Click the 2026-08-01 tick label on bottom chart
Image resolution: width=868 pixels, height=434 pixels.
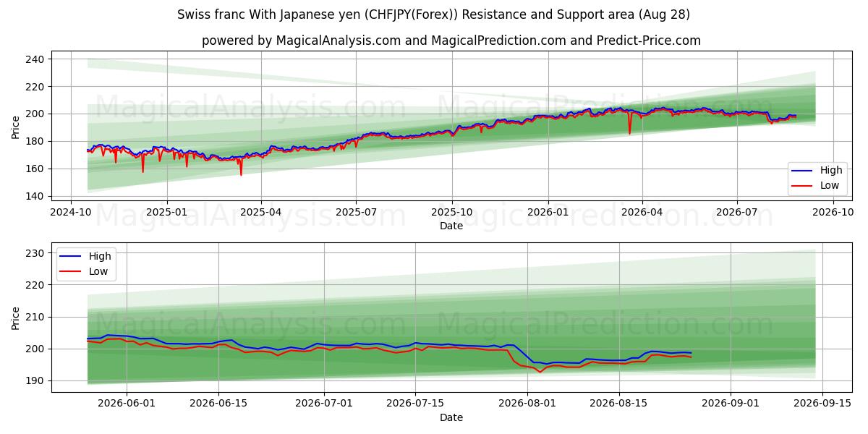click(527, 404)
